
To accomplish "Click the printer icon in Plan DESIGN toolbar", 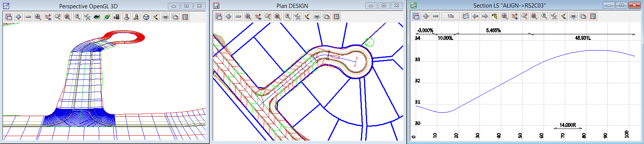I will pos(317,17).
